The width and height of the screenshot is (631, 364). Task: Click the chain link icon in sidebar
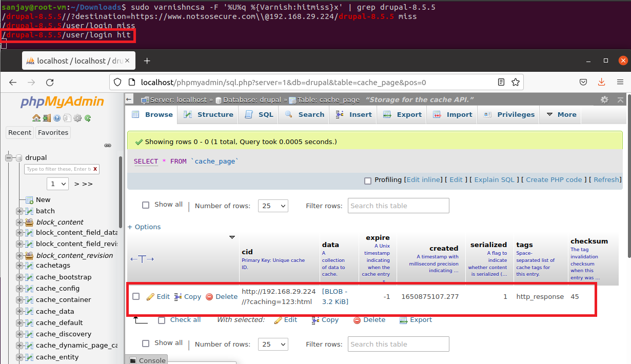click(x=108, y=146)
